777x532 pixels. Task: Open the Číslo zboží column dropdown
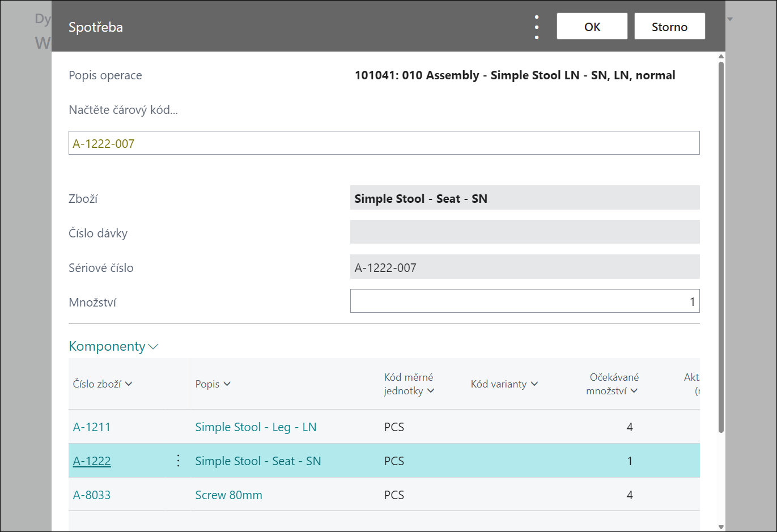129,384
